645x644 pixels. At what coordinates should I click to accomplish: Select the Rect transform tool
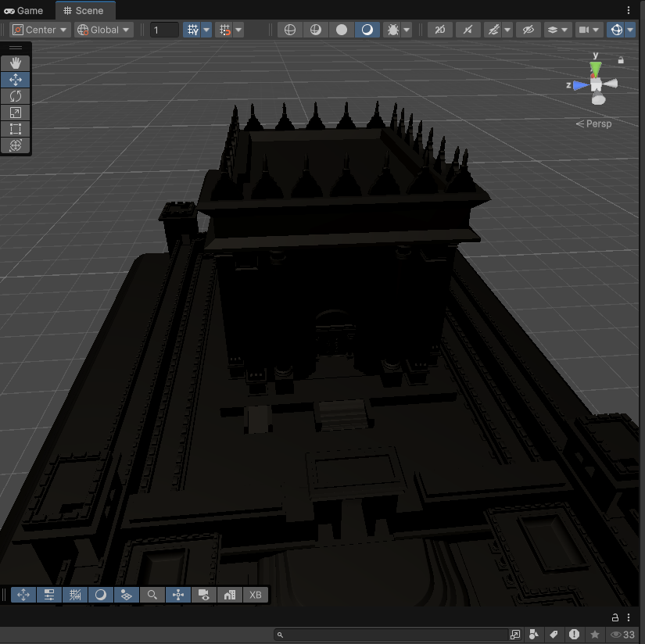tap(16, 129)
